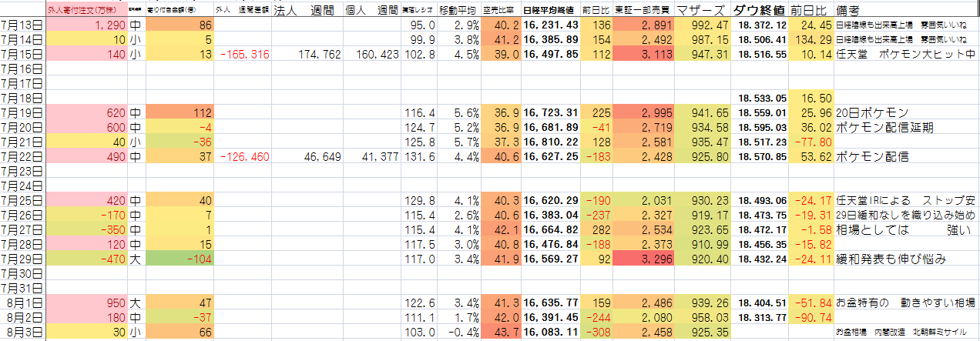This screenshot has height=341, width=980.
Task: Select the 空売比率 header cell
Action: [x=501, y=11]
